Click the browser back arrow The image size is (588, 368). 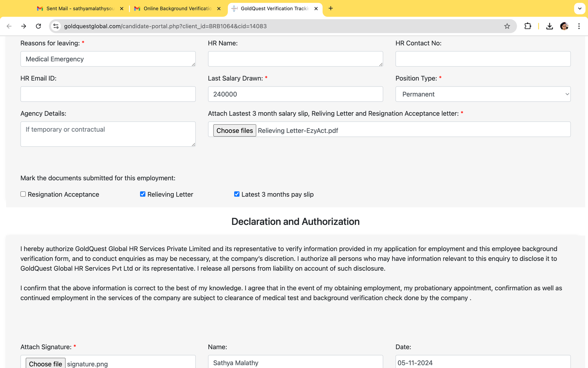click(x=9, y=26)
